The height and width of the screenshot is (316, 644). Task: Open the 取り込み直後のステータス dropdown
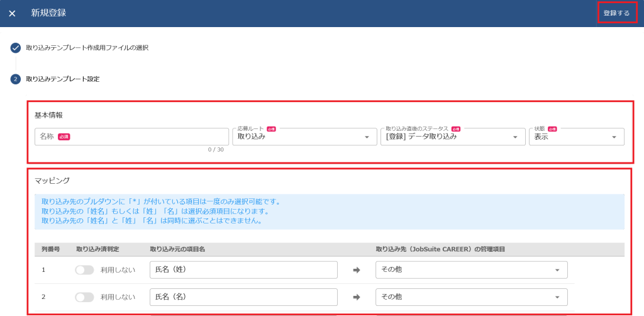click(452, 137)
